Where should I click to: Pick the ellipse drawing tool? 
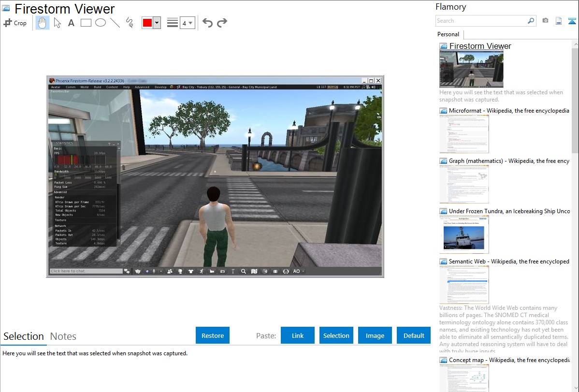[101, 23]
